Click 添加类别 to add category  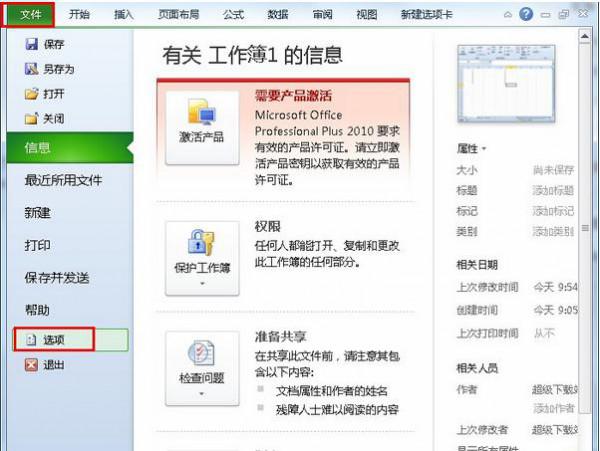(x=553, y=231)
